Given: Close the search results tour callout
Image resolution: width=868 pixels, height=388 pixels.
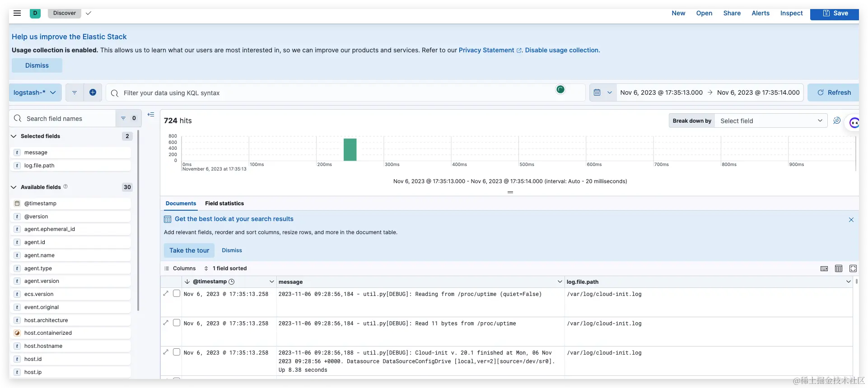Looking at the screenshot, I should click(851, 220).
